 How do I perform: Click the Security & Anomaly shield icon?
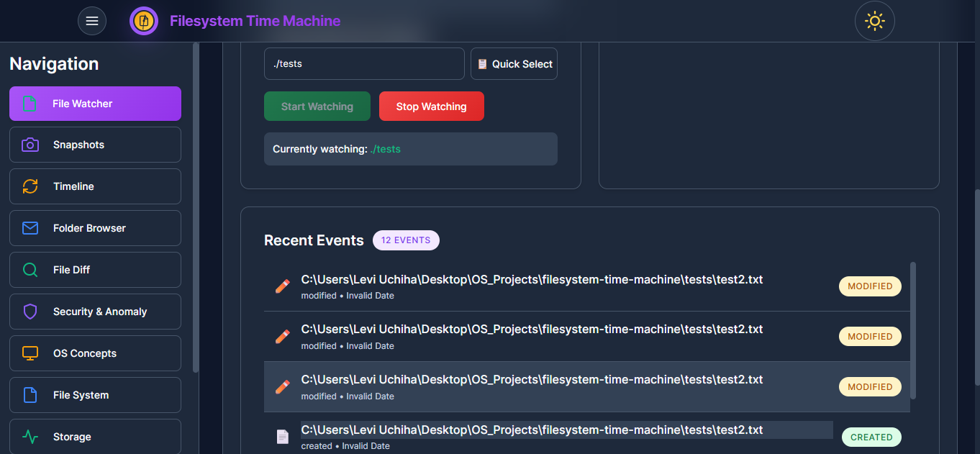click(x=30, y=312)
